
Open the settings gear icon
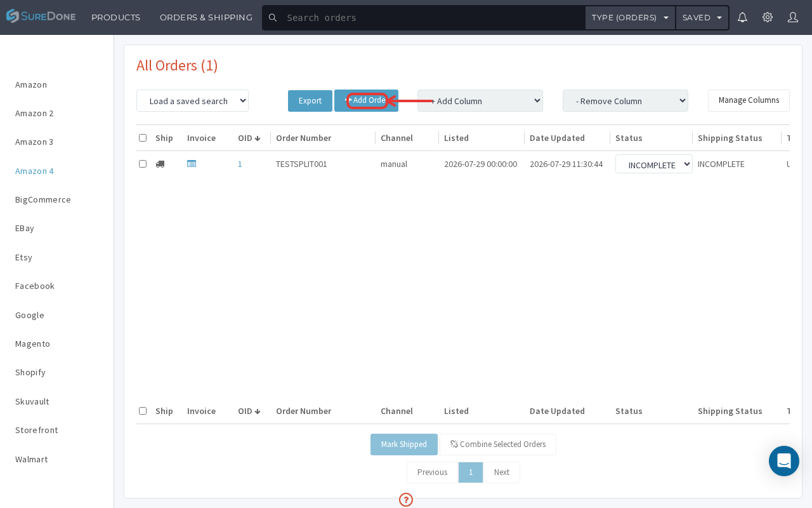point(768,17)
